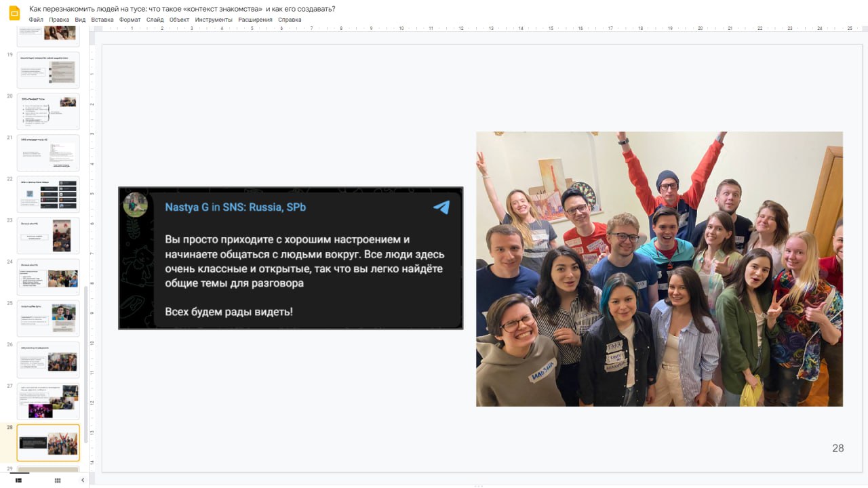Open the Вставка menu

point(102,20)
